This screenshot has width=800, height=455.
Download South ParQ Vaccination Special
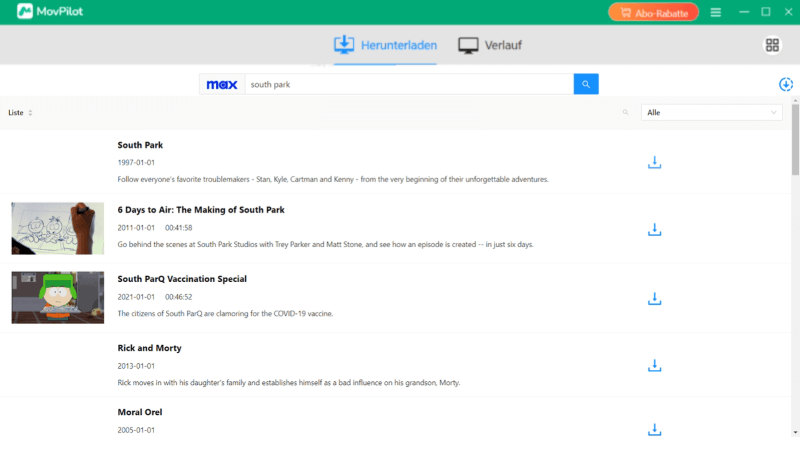[x=655, y=298]
